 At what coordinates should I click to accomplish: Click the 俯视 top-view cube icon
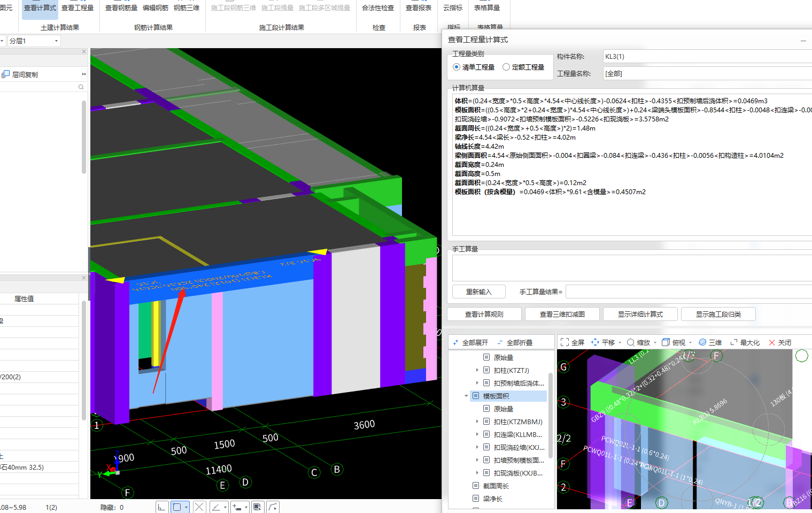point(666,342)
